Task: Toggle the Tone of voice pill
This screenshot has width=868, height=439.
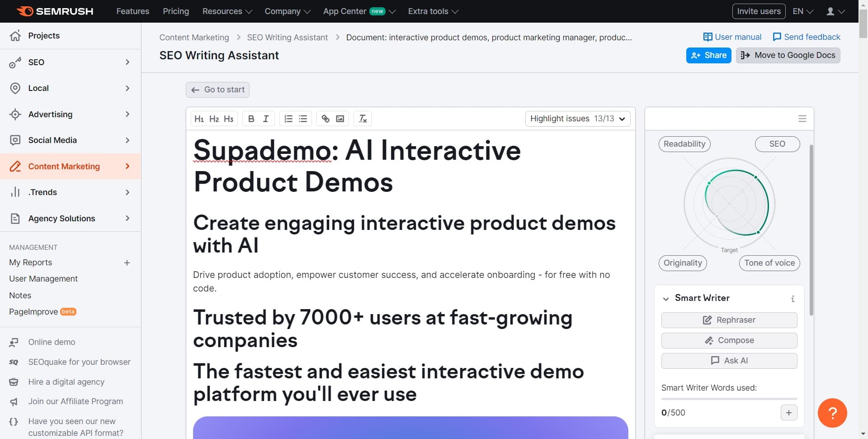Action: [x=769, y=263]
